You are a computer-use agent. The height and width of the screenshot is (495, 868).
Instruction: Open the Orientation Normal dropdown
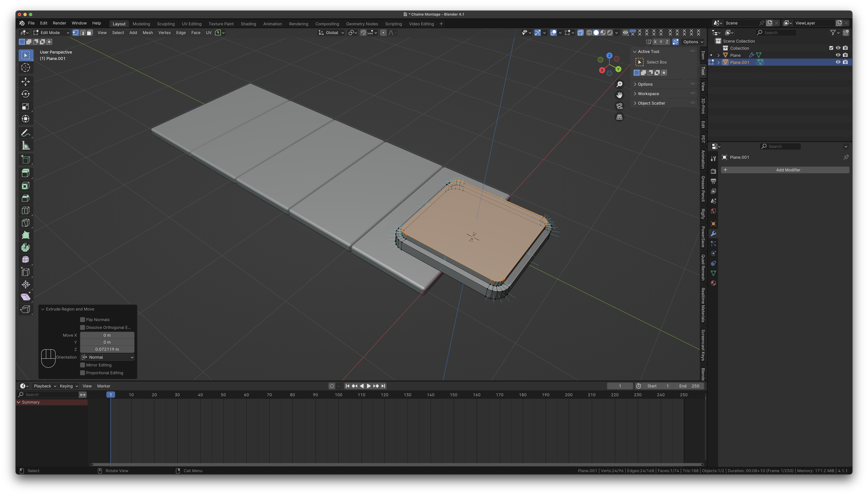(x=107, y=357)
